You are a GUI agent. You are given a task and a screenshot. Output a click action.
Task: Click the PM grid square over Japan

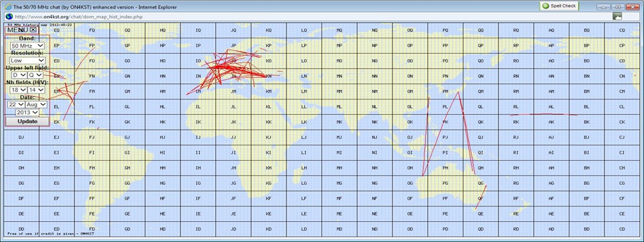pos(445,91)
